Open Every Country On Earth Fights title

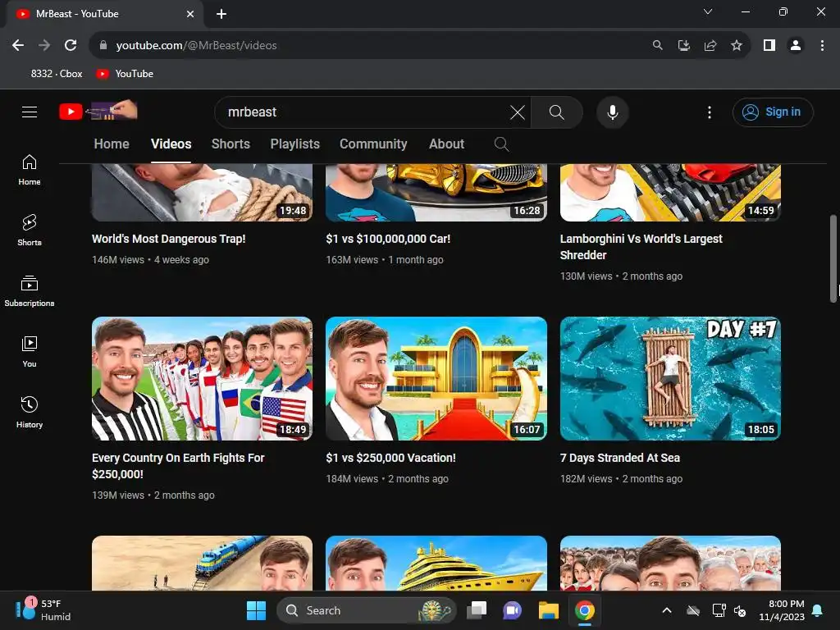pyautogui.click(x=178, y=466)
